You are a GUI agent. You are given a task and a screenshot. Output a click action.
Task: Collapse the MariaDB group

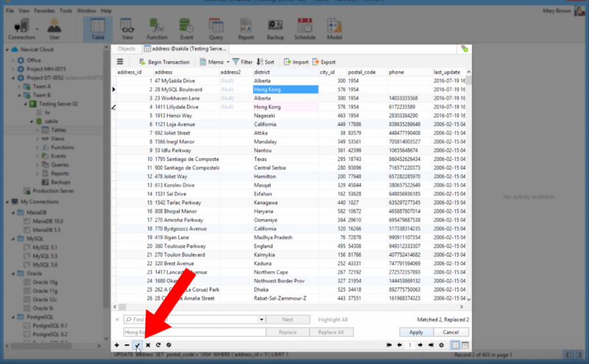[x=13, y=213]
